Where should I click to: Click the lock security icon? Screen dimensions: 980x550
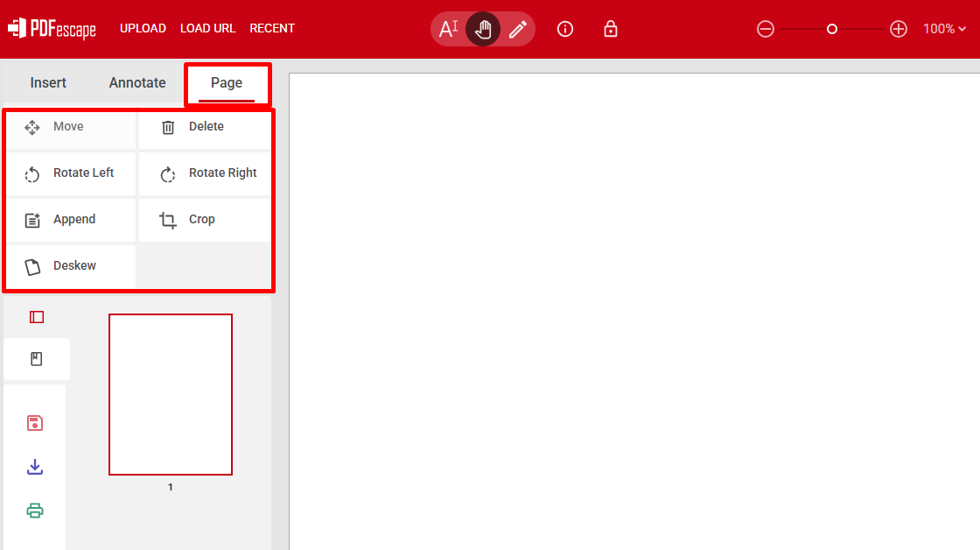[611, 29]
